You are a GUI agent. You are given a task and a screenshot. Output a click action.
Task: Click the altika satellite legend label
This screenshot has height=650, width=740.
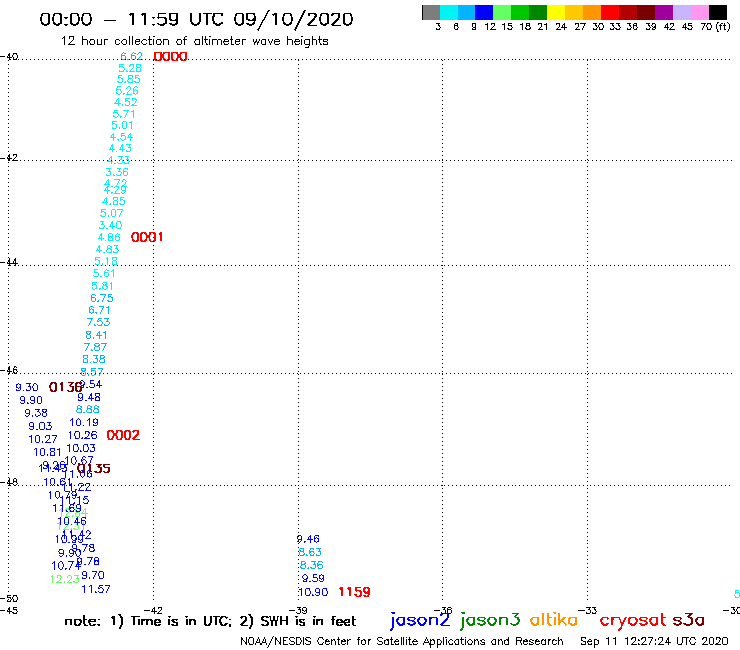553,620
